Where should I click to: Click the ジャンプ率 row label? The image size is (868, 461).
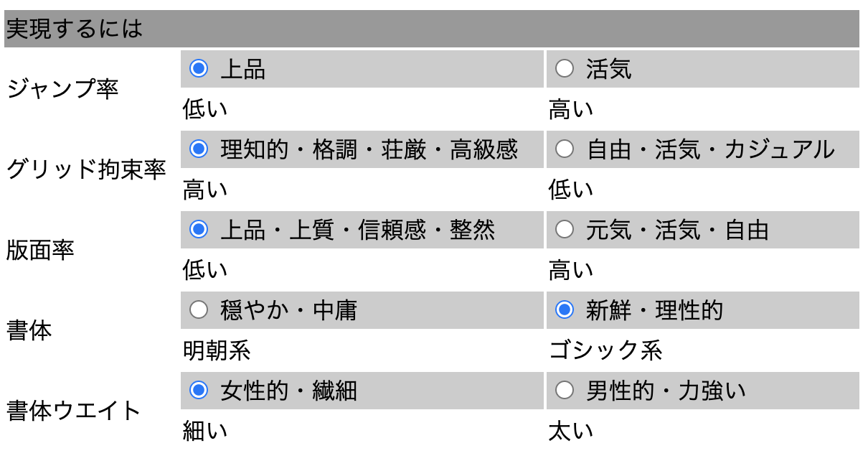click(x=62, y=89)
